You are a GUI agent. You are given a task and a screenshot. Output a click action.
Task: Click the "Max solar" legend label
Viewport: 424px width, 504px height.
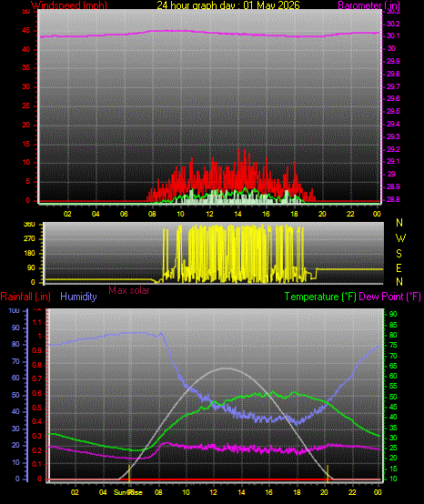[129, 290]
